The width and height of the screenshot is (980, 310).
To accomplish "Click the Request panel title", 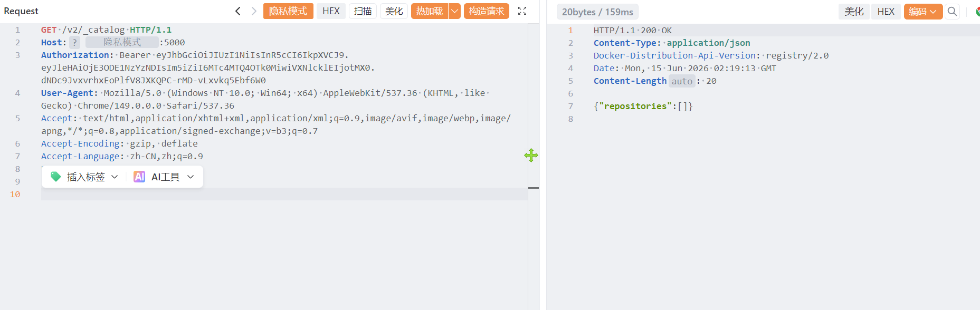I will [x=21, y=11].
